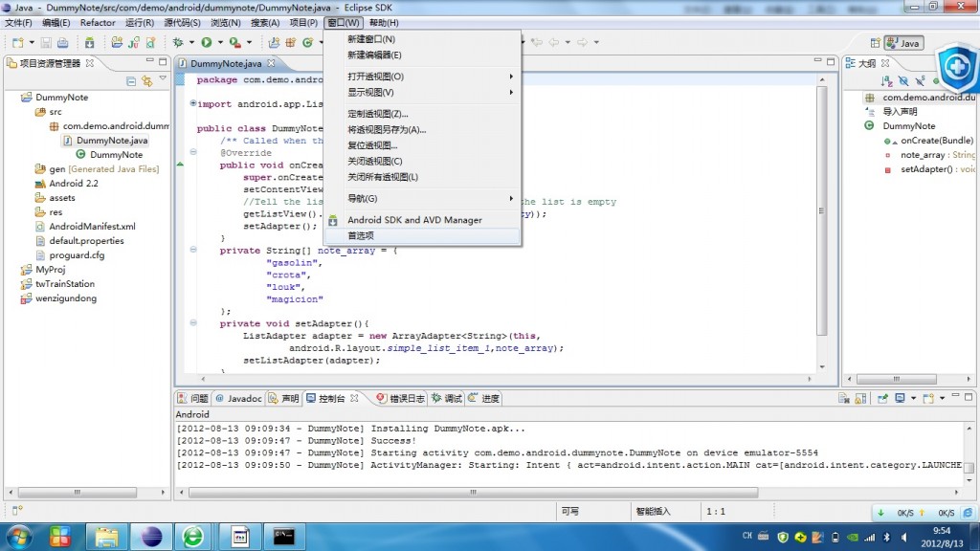Run the application using the green Run icon
980x551 pixels.
pos(206,43)
